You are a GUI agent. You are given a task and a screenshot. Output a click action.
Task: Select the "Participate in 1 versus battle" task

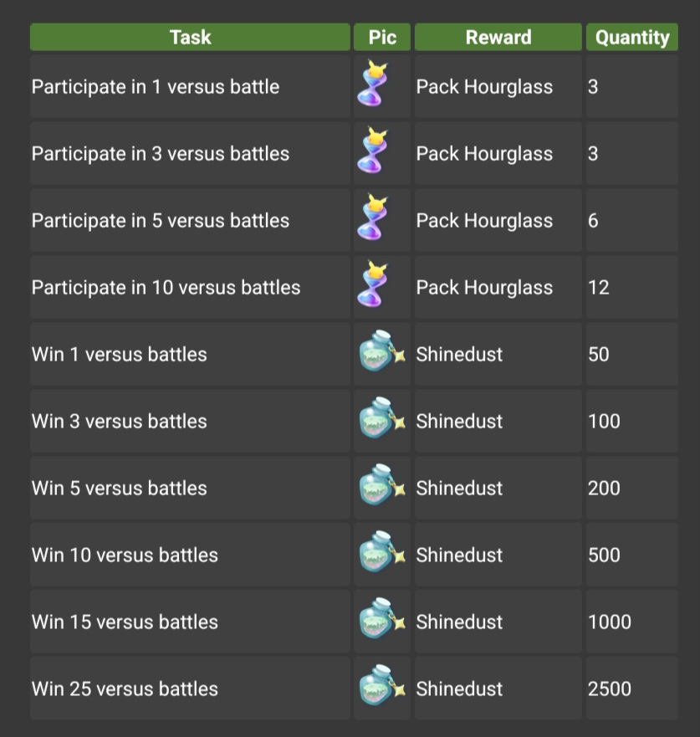(x=156, y=87)
